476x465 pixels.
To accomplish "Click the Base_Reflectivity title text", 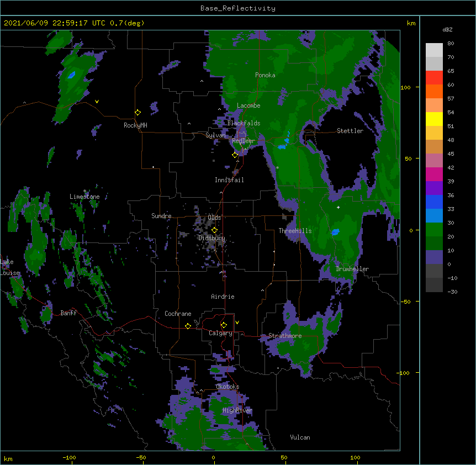I will [x=238, y=8].
